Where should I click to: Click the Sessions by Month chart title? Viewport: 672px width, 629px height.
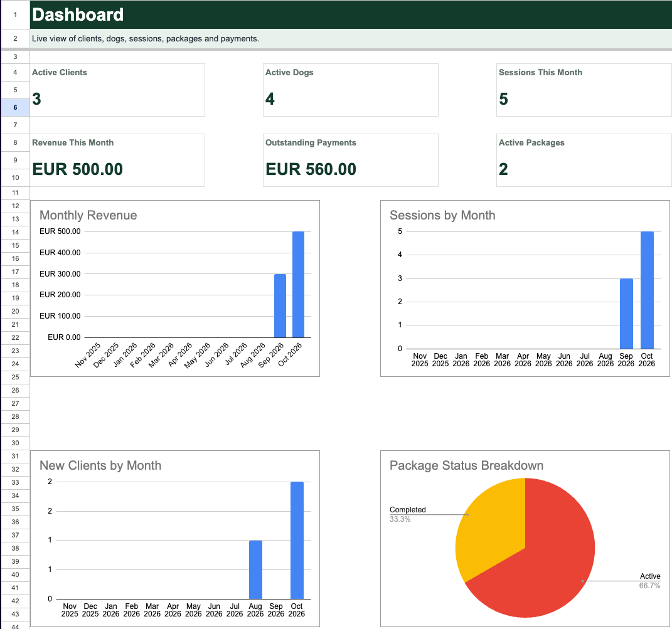click(442, 215)
